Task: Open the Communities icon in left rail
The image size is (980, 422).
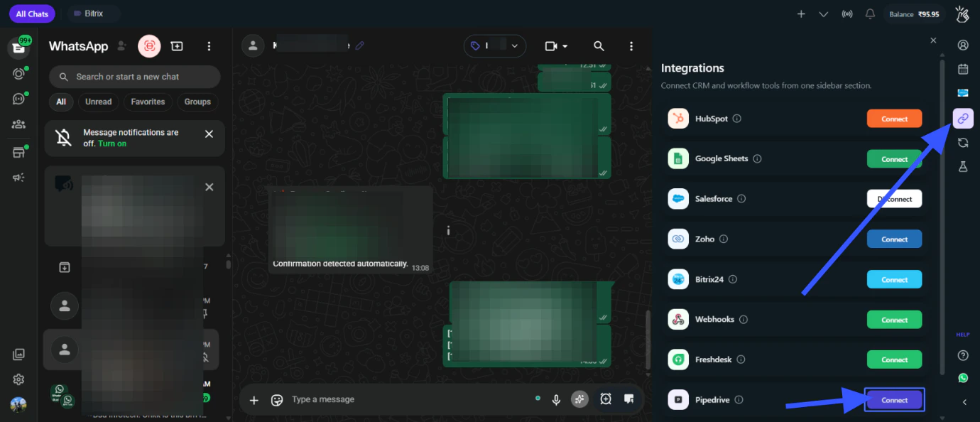Action: (x=18, y=124)
